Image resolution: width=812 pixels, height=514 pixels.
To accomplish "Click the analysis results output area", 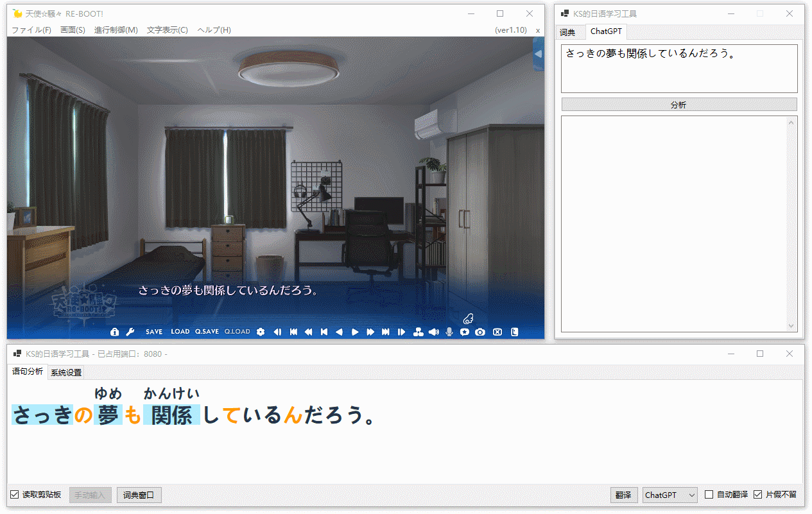I will 674,224.
